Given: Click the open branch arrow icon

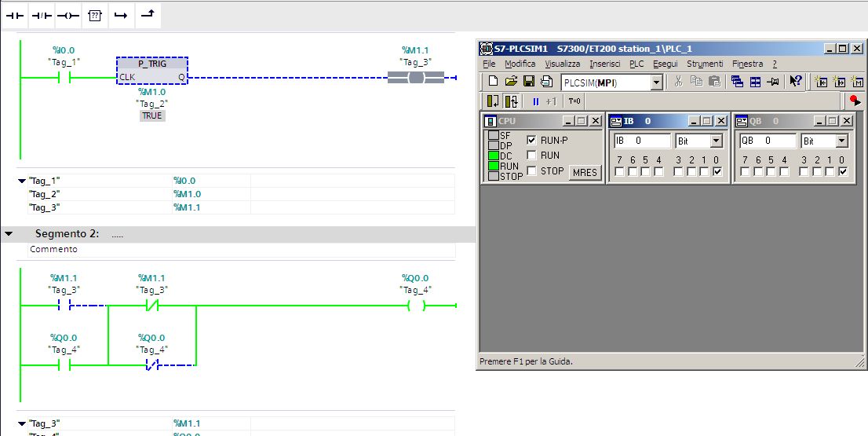Looking at the screenshot, I should pyautogui.click(x=120, y=14).
